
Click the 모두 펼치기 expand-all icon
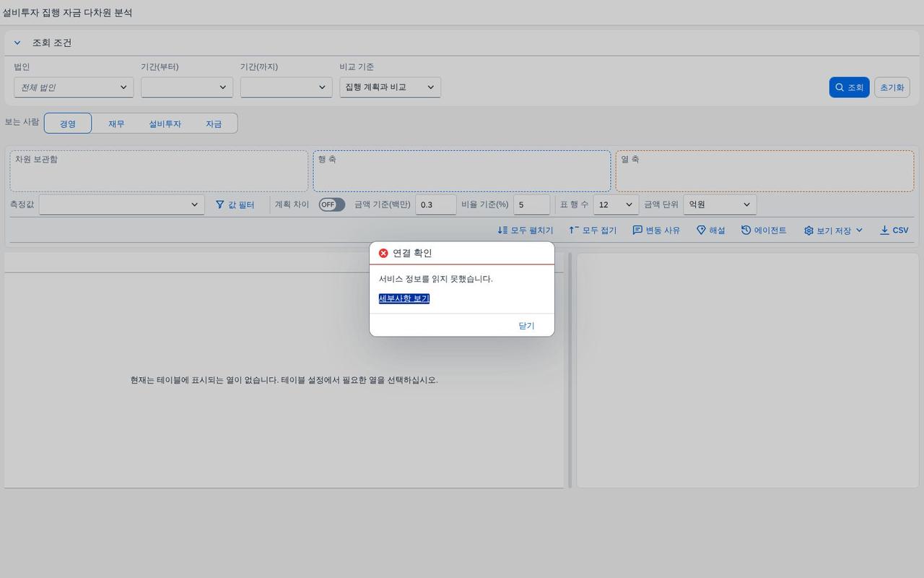coord(502,230)
